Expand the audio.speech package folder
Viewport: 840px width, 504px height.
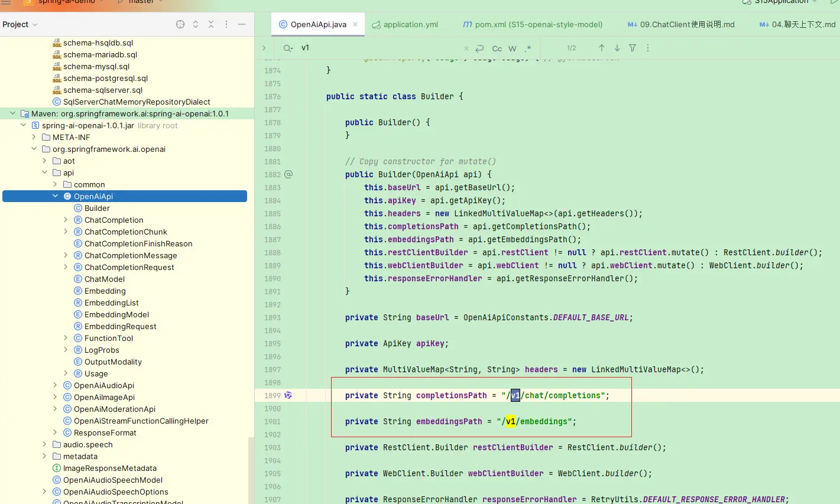click(44, 444)
